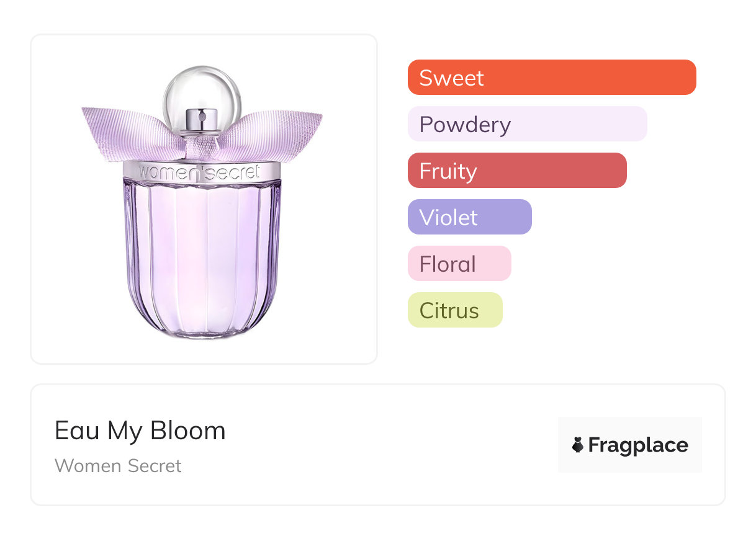Select the Sweet accord bar
756x536 pixels.
coord(552,78)
